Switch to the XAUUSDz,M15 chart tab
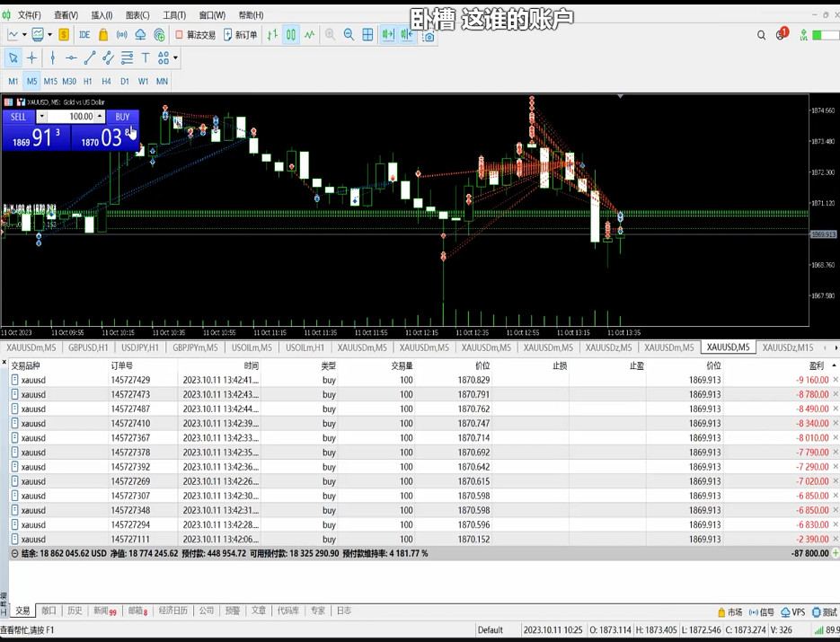This screenshot has width=840, height=642. coord(788,347)
